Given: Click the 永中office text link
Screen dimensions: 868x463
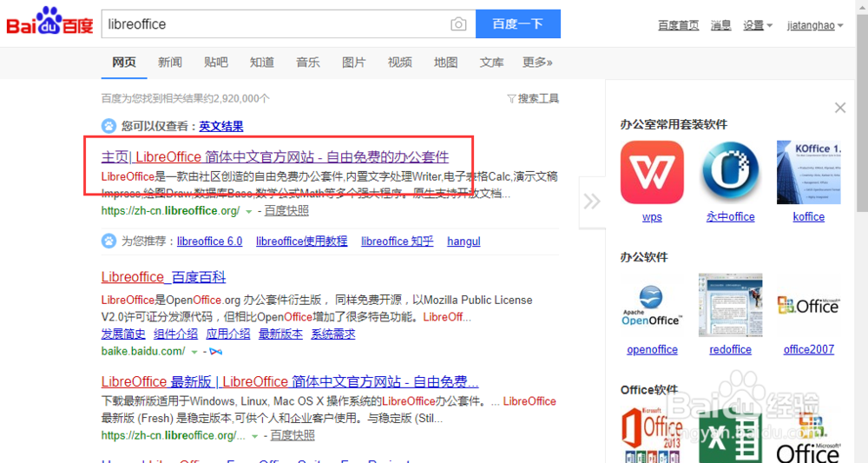Looking at the screenshot, I should 730,216.
